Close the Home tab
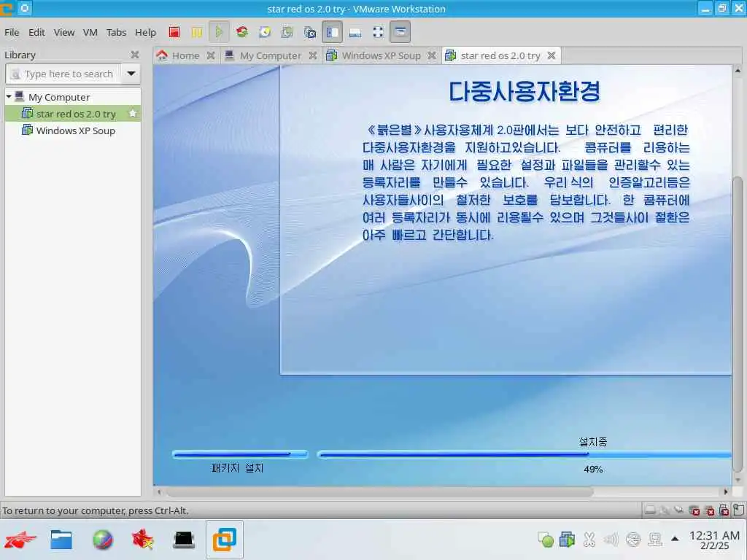This screenshot has width=747, height=560. [211, 55]
